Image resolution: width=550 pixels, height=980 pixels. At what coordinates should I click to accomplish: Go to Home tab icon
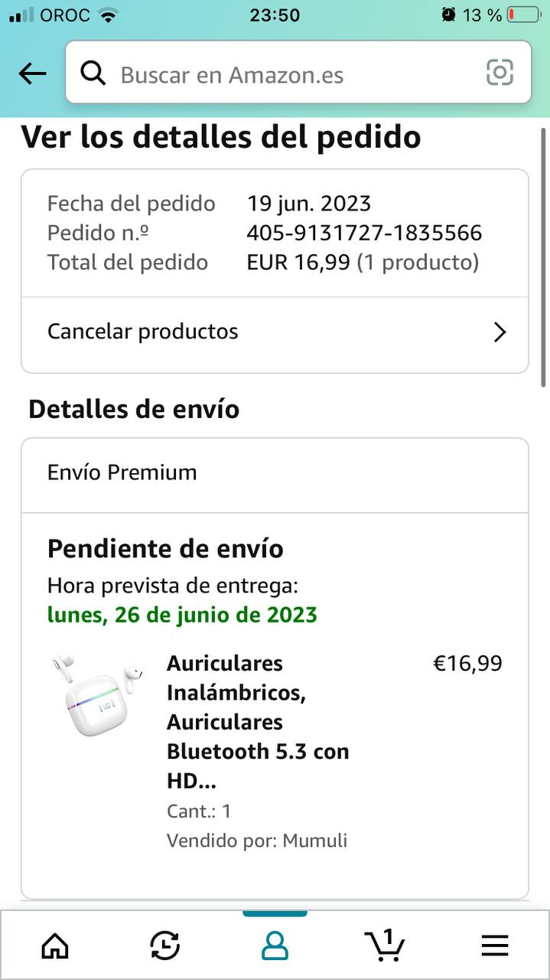pos(54,946)
